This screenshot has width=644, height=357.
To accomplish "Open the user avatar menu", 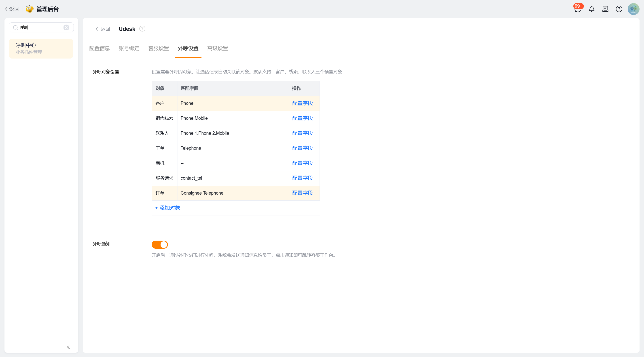I will pyautogui.click(x=633, y=9).
